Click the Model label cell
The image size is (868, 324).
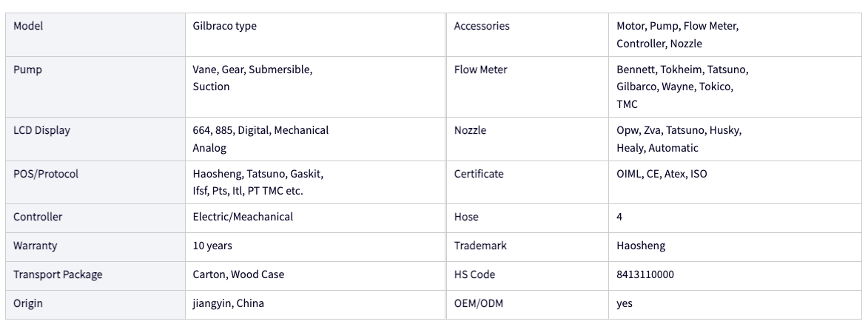95,34
